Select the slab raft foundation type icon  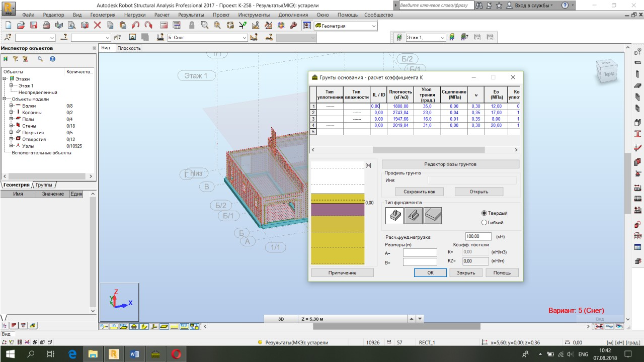tap(433, 215)
